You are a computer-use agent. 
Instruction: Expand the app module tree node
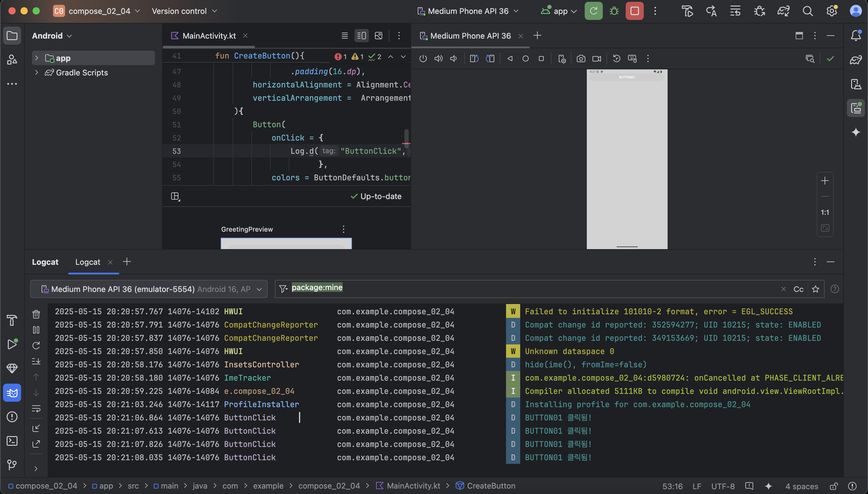pyautogui.click(x=37, y=58)
